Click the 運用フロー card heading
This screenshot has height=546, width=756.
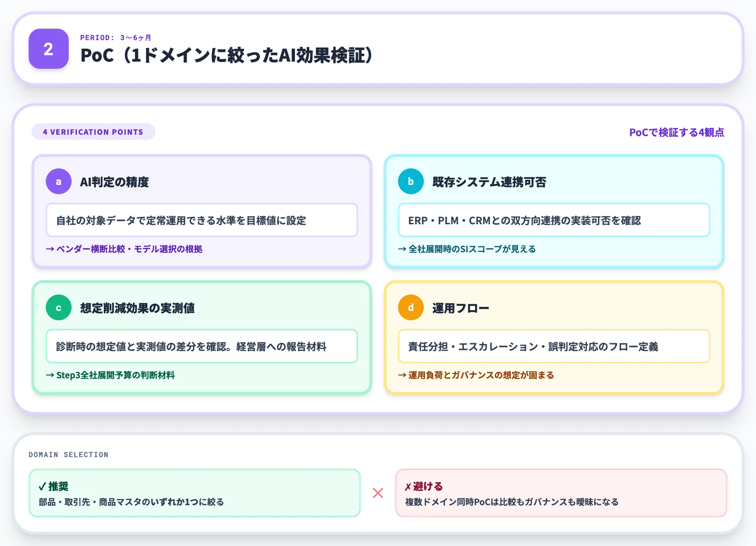coord(460,308)
